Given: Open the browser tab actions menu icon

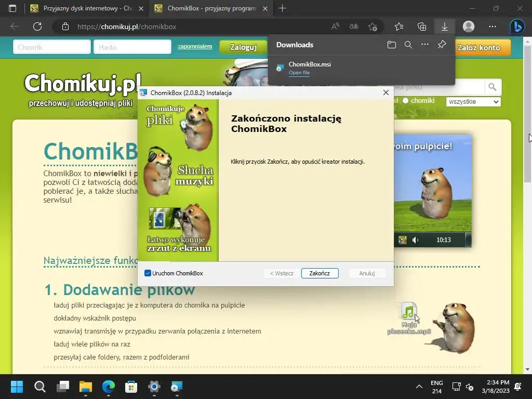Looking at the screenshot, I should pos(12,8).
